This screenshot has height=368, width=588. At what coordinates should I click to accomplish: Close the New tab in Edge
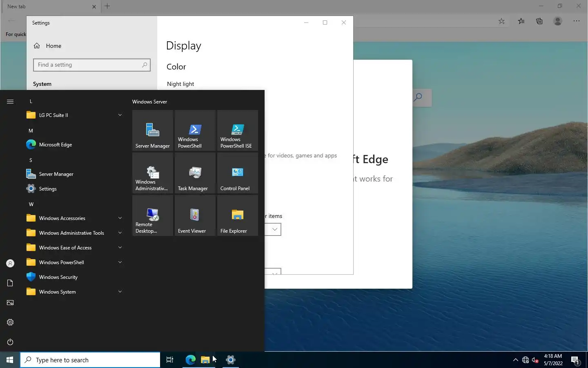point(94,7)
